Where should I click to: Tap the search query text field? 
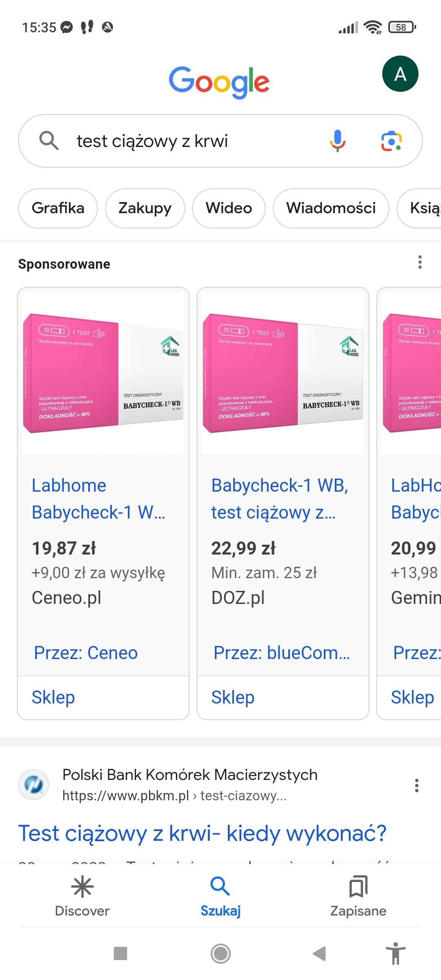click(196, 141)
